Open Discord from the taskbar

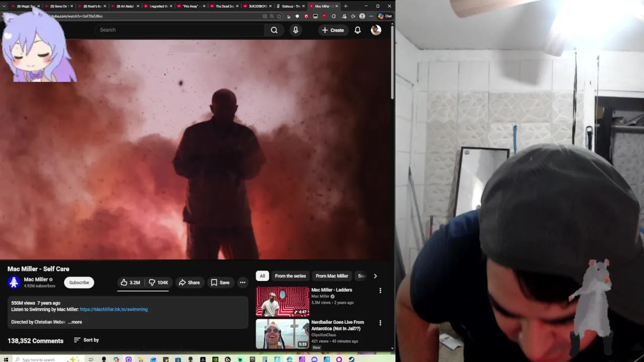pyautogui.click(x=315, y=359)
